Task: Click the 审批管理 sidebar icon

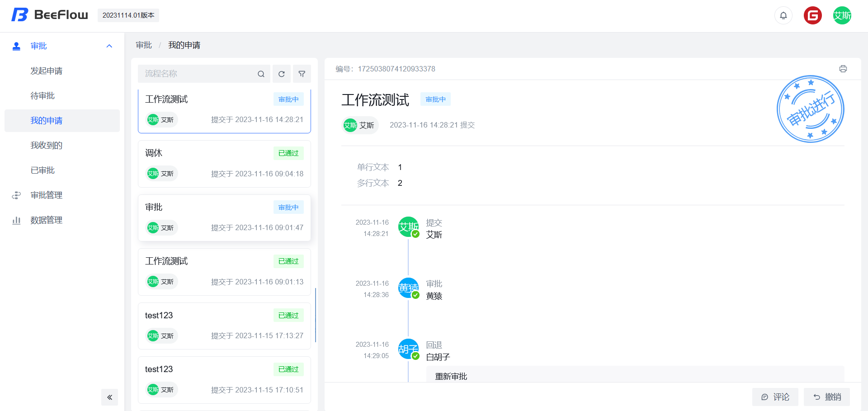Action: pyautogui.click(x=16, y=195)
